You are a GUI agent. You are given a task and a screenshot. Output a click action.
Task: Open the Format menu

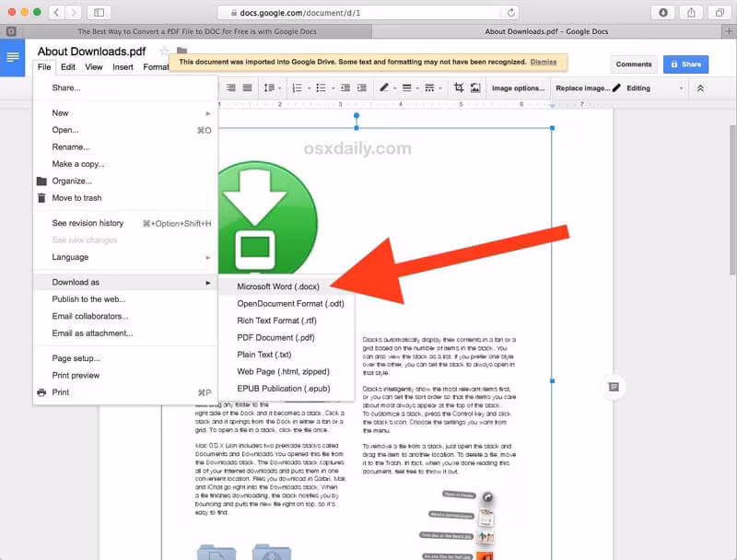pos(156,67)
